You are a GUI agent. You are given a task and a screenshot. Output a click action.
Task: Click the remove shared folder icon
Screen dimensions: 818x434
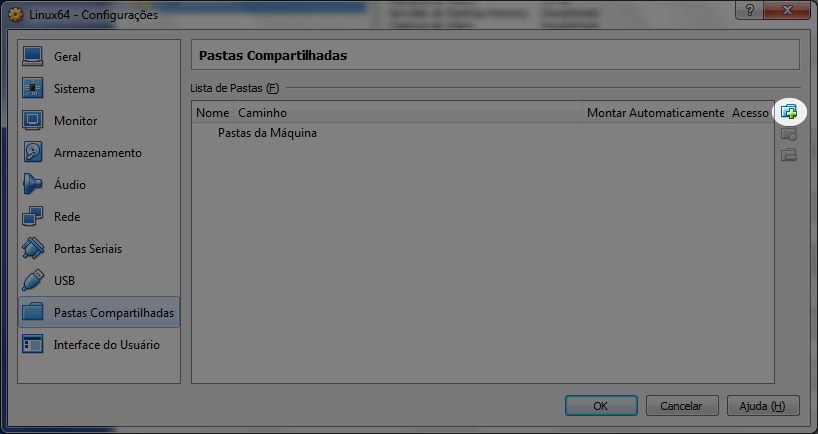[x=789, y=155]
